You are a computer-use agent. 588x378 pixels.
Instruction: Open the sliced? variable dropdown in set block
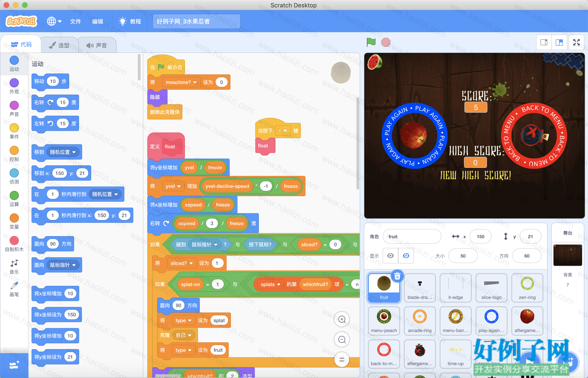point(182,263)
